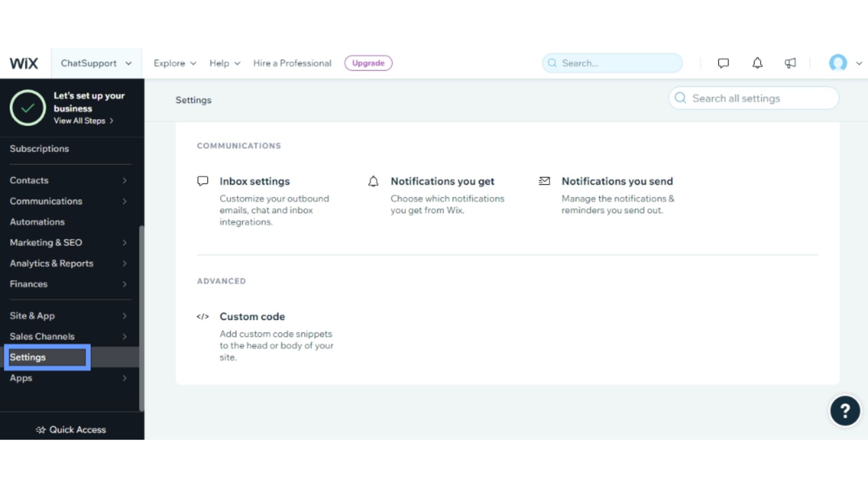Click the Notifications you get bell icon
This screenshot has height=488, width=868.
point(373,181)
